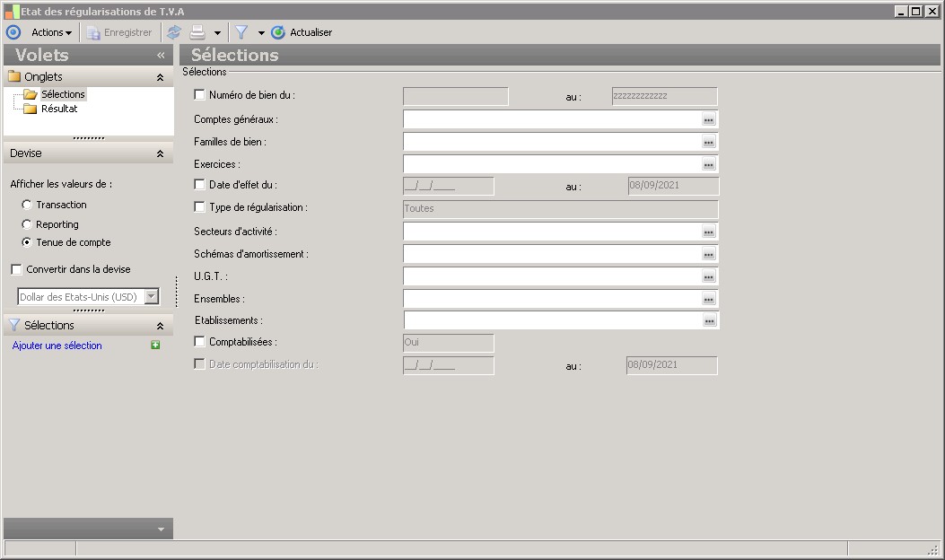Viewport: 945px width, 560px height.
Task: Collapse the Volets panel with double chevron
Action: (161, 56)
